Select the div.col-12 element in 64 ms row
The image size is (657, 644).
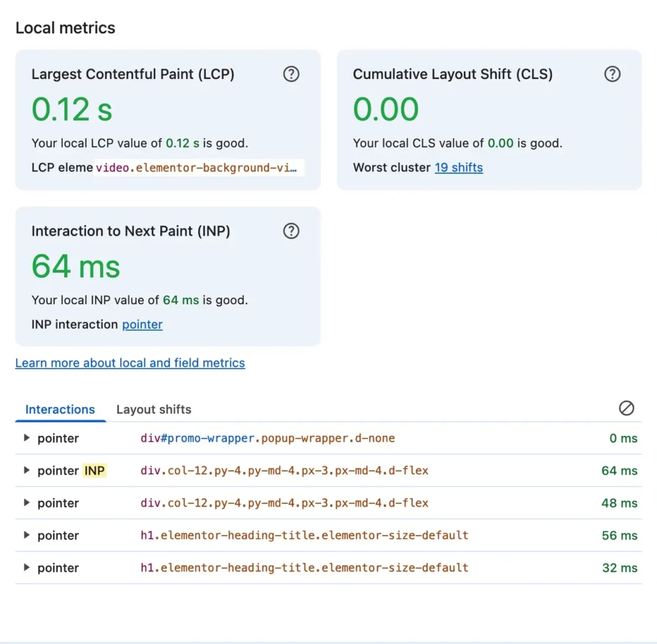(x=284, y=471)
